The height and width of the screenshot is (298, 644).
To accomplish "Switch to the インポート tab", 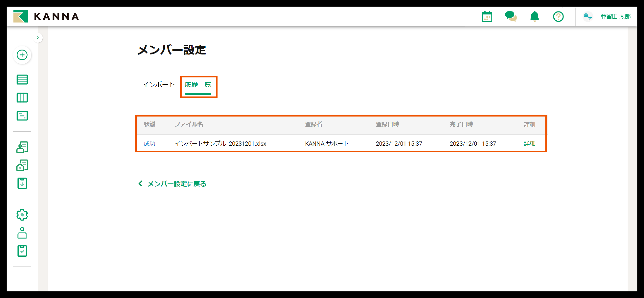I will point(158,85).
